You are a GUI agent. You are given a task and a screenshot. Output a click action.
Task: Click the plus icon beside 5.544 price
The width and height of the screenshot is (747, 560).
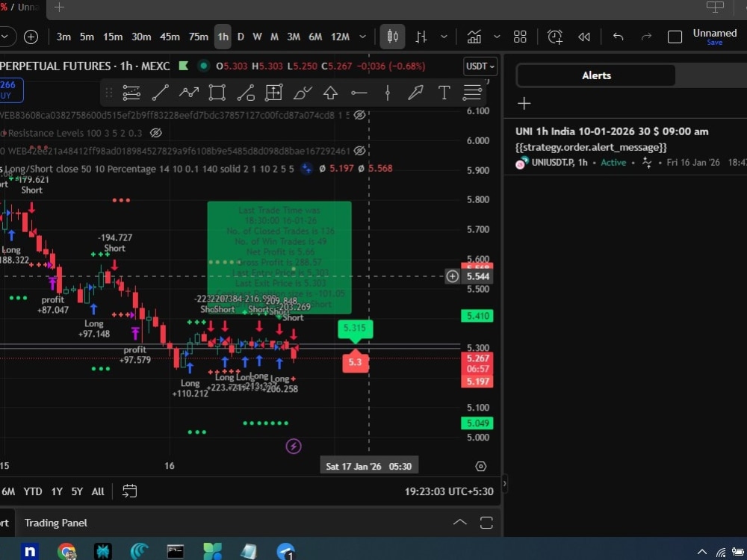pyautogui.click(x=452, y=276)
